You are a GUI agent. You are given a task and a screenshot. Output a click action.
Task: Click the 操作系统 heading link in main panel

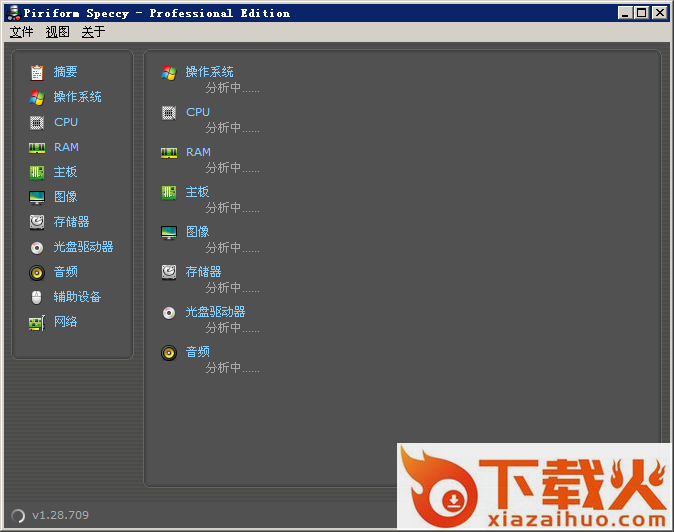209,72
